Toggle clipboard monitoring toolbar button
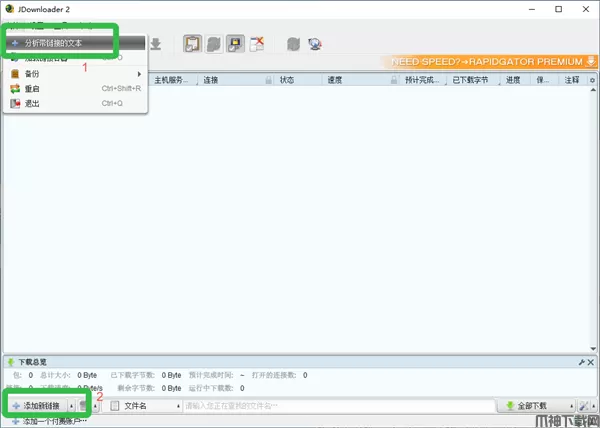This screenshot has height=428, width=600. coord(192,44)
